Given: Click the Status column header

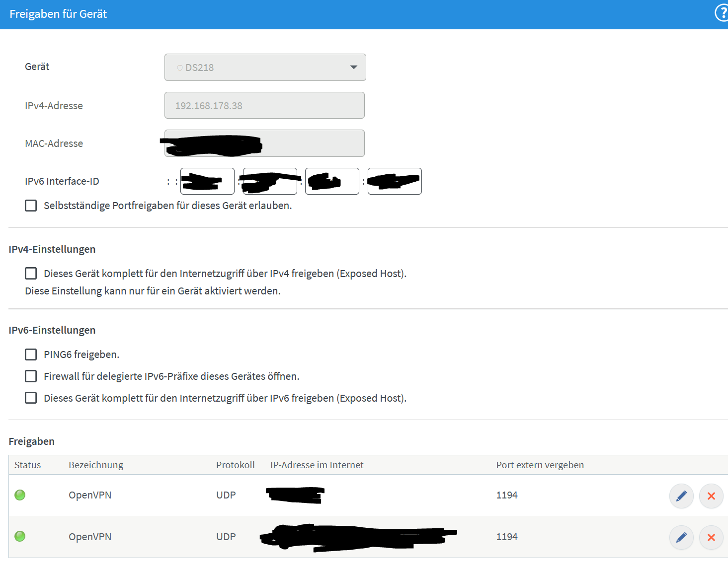Looking at the screenshot, I should tap(28, 465).
